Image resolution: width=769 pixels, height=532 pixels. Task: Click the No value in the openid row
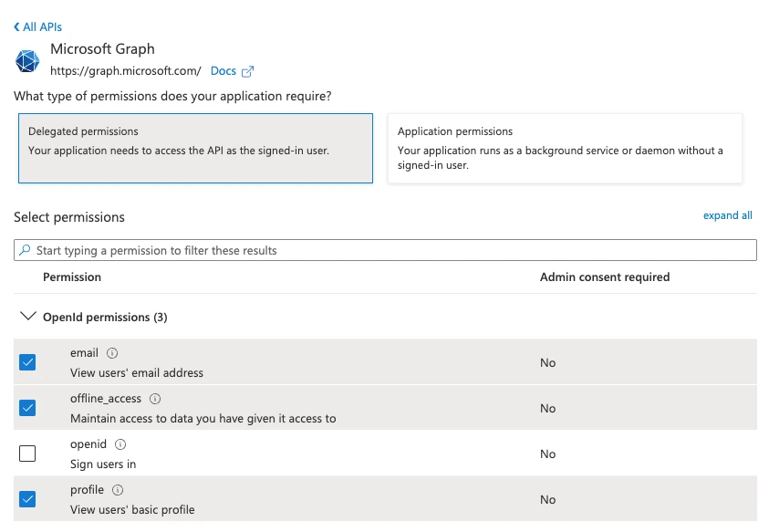(x=548, y=454)
